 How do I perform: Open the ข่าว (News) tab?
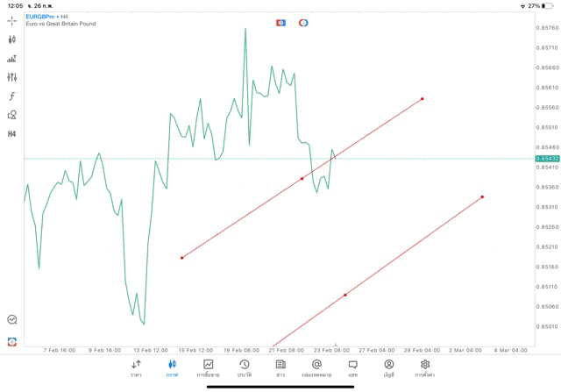(x=280, y=368)
